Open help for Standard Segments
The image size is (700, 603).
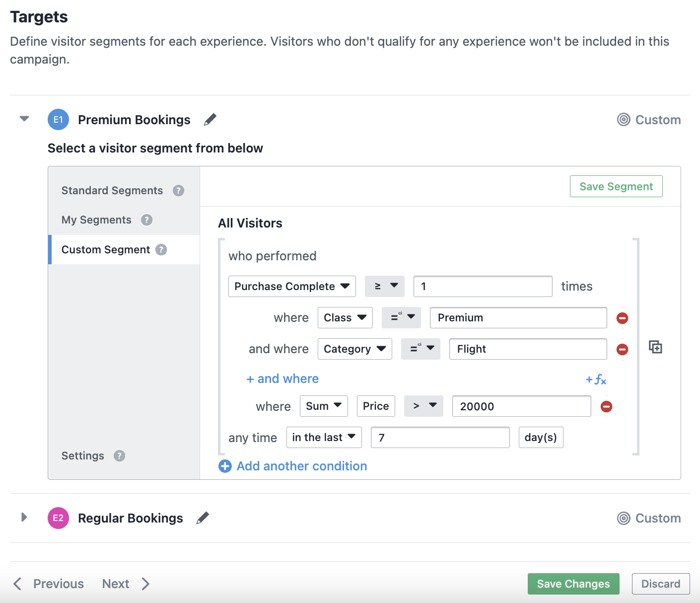pos(178,191)
